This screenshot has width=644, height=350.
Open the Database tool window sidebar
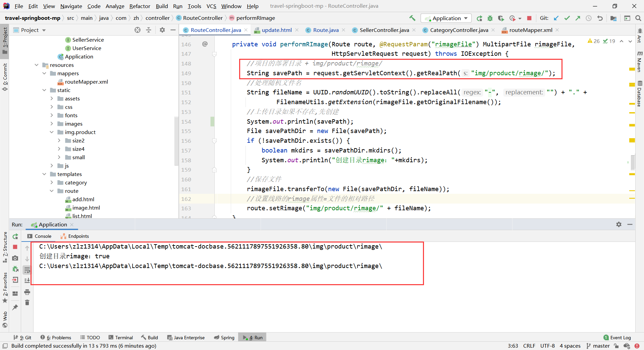(x=640, y=94)
